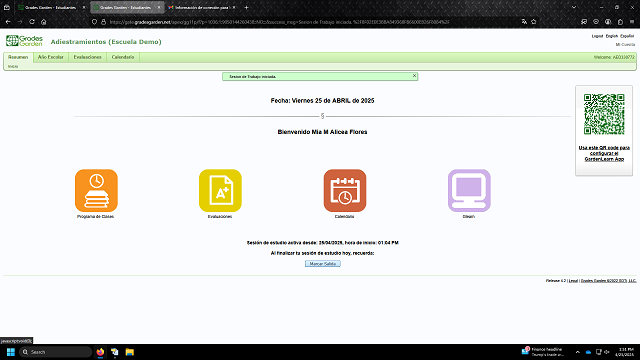The height and width of the screenshot is (360, 640).
Task: Open Firefox from the taskbar
Action: 100,352
